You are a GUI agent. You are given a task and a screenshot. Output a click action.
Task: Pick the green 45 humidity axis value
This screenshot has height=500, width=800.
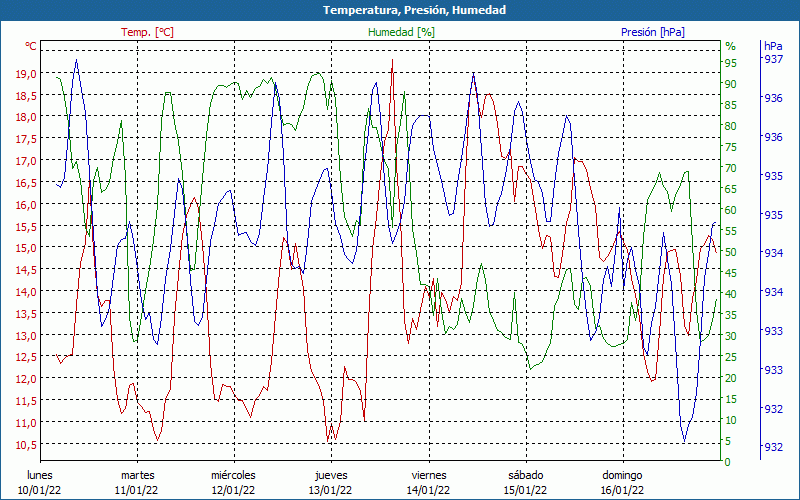[731, 273]
